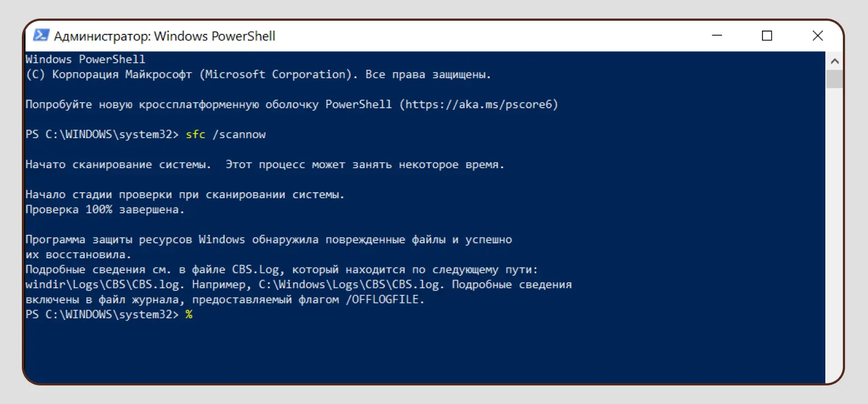Viewport: 868px width, 404px height.
Task: Click the title text 'Администратор: Windows PowerShell'
Action: point(165,36)
